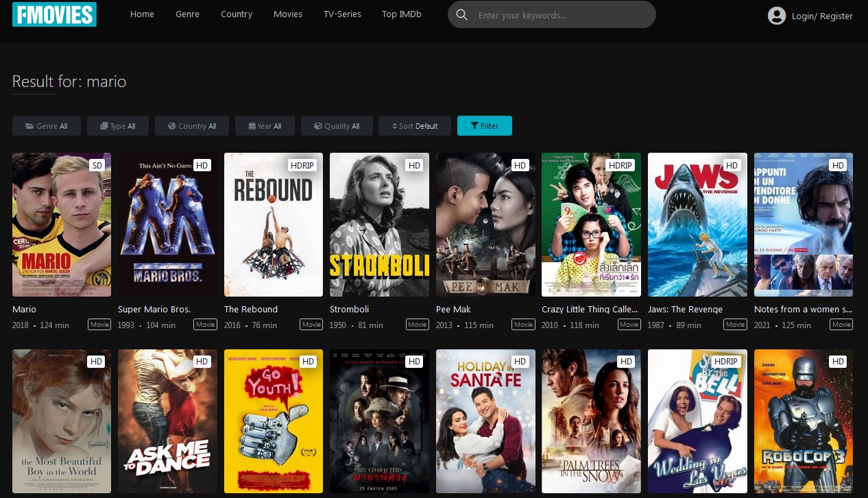The height and width of the screenshot is (498, 868).
Task: Click the FMovies logo
Action: 54,14
